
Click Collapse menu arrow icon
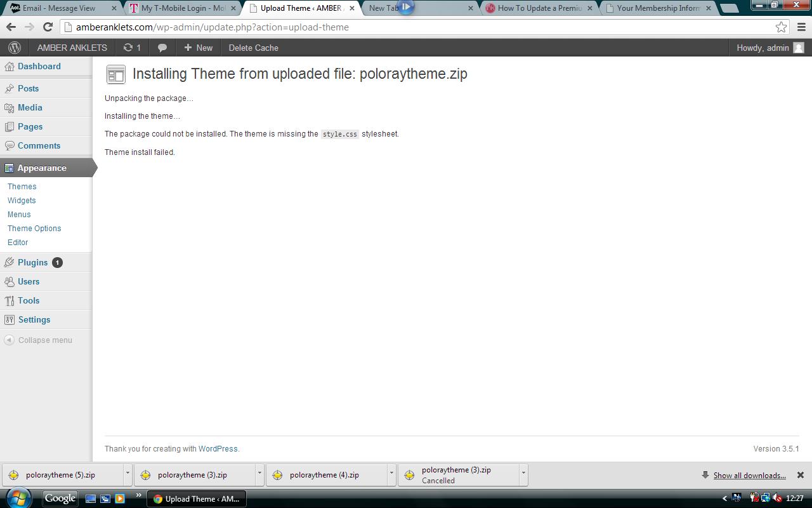click(9, 340)
